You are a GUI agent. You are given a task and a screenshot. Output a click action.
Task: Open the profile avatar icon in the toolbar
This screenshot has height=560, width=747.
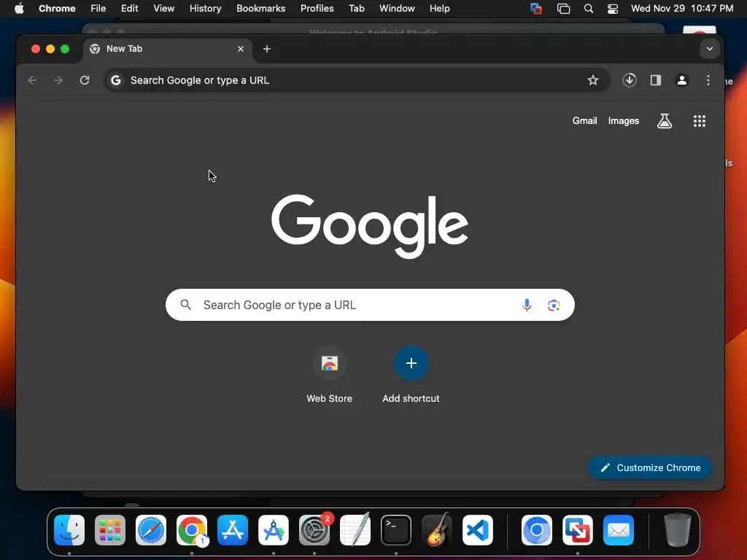pos(682,80)
